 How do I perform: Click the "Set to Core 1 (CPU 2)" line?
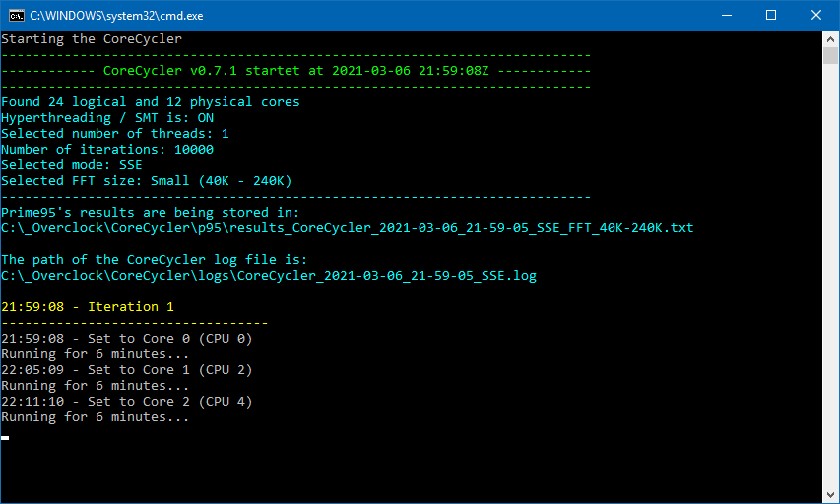tap(127, 370)
